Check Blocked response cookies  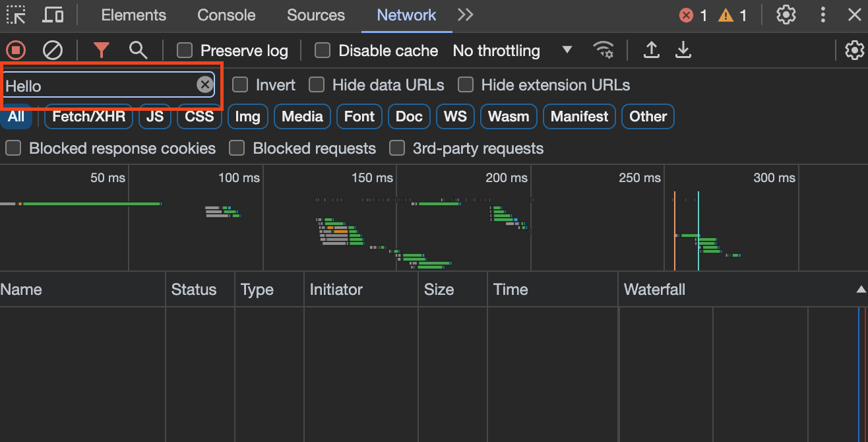[x=13, y=148]
